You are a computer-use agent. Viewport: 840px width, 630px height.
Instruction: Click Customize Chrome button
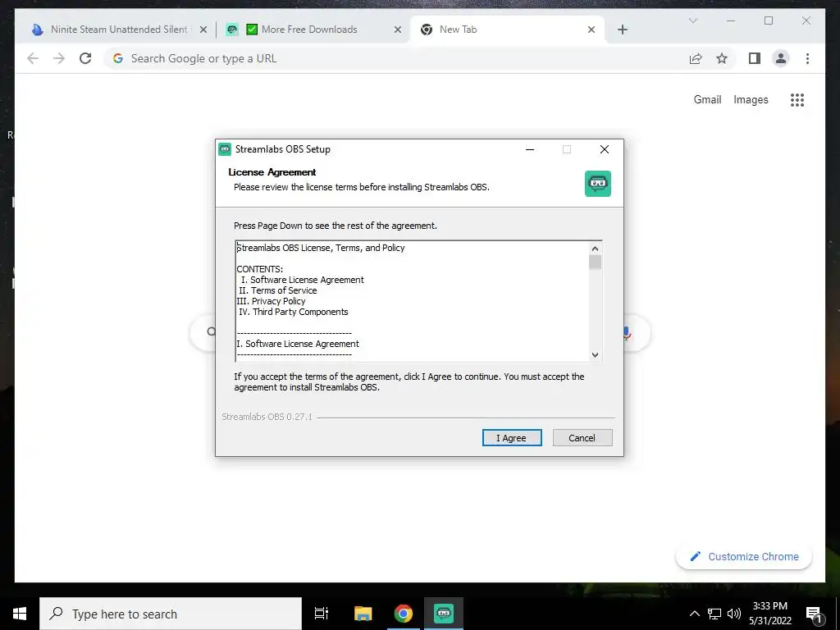(743, 557)
